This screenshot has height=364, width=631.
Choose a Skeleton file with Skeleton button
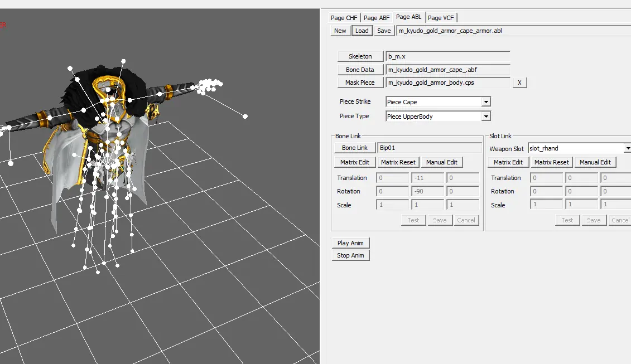(x=360, y=56)
